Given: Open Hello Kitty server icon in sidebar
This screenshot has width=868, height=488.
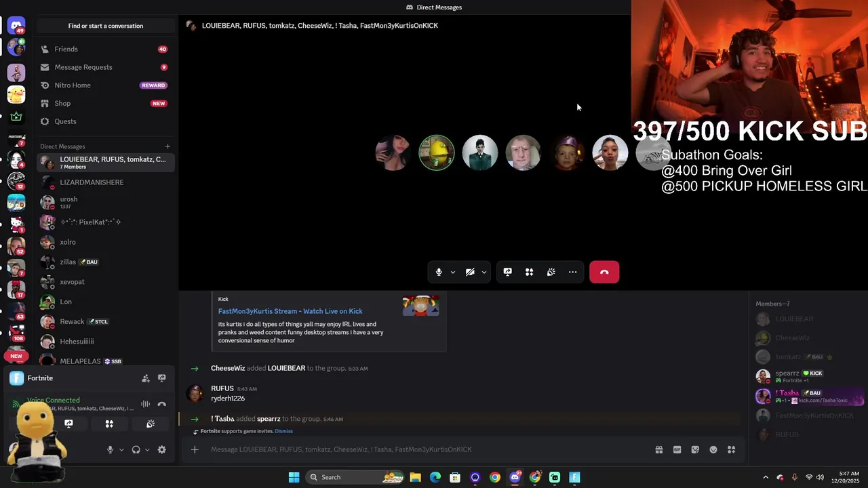Looking at the screenshot, I should (x=16, y=223).
